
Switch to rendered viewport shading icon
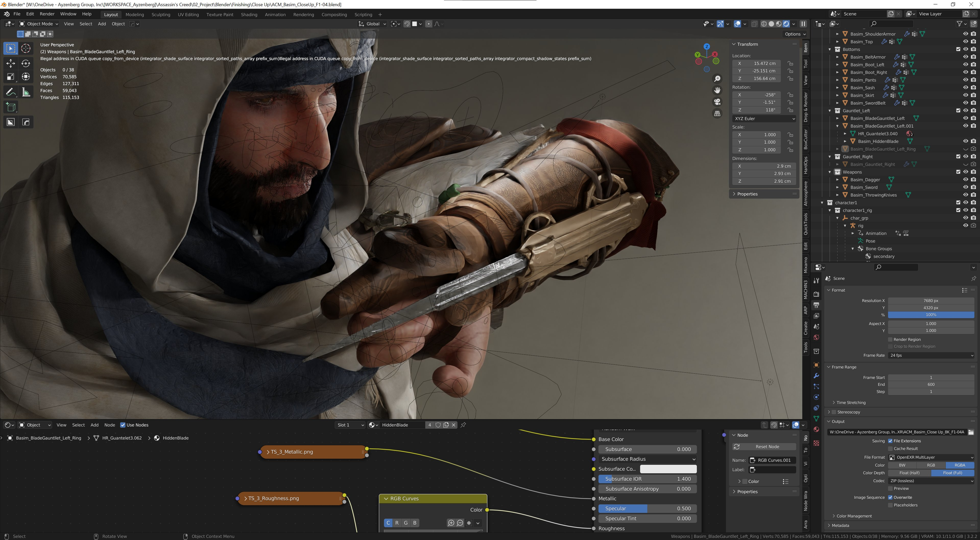786,24
